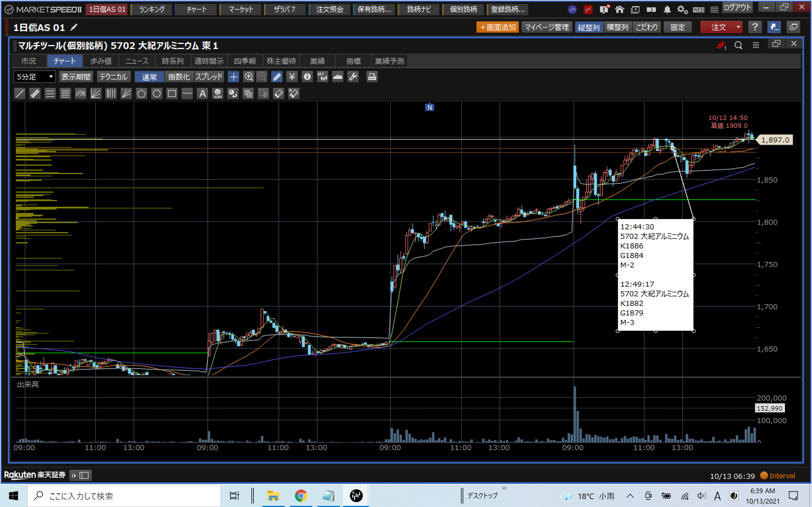This screenshot has width=812, height=507.
Task: Select the pentagon shape drawing tool
Action: pos(141,94)
